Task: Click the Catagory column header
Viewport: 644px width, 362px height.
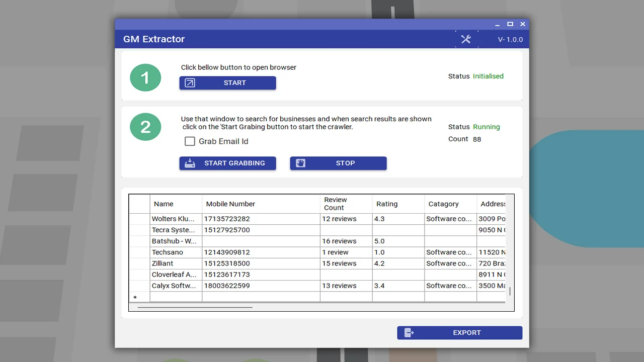Action: pos(450,204)
